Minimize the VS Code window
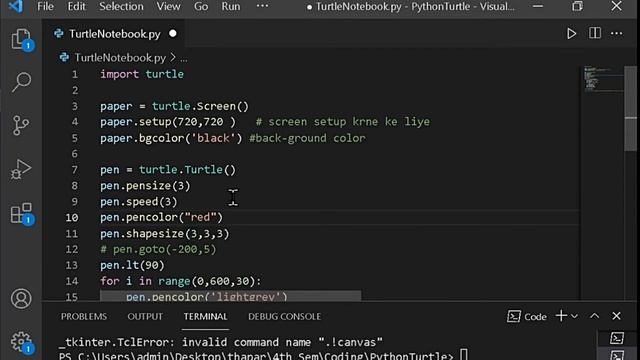Image resolution: width=640 pixels, height=360 pixels. pos(538,7)
